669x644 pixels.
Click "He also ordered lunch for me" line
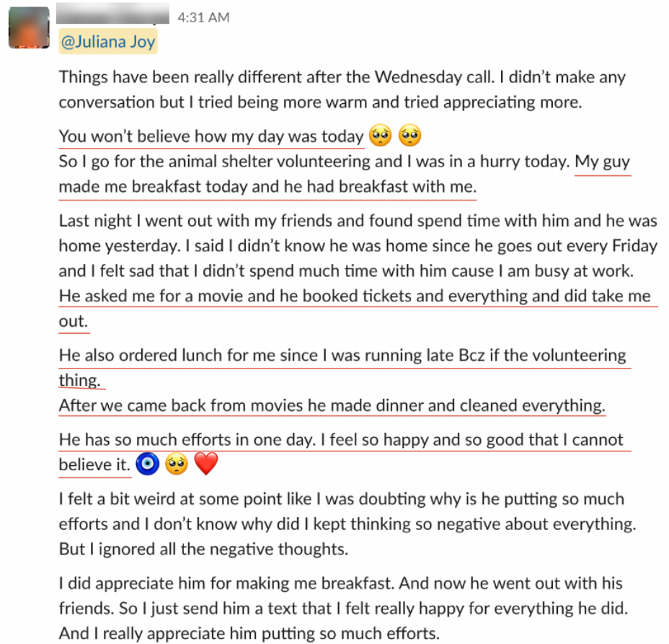tap(342, 356)
